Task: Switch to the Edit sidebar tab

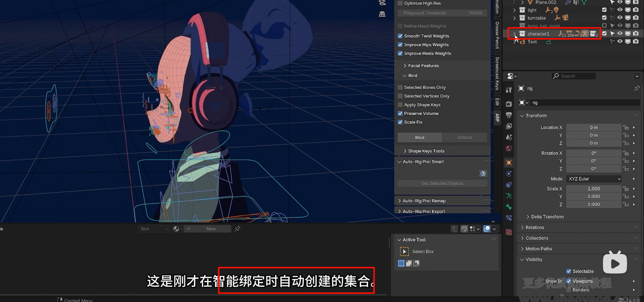Action: (497, 102)
